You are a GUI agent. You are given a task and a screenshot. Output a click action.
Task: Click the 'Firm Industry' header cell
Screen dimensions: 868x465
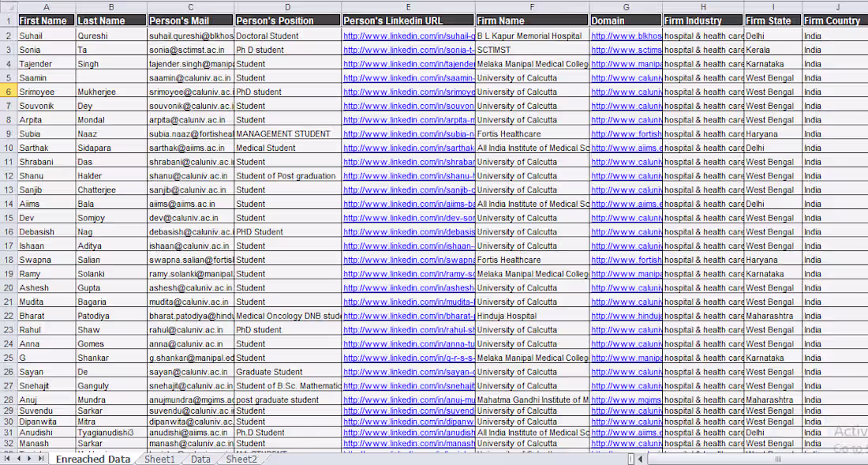point(703,21)
